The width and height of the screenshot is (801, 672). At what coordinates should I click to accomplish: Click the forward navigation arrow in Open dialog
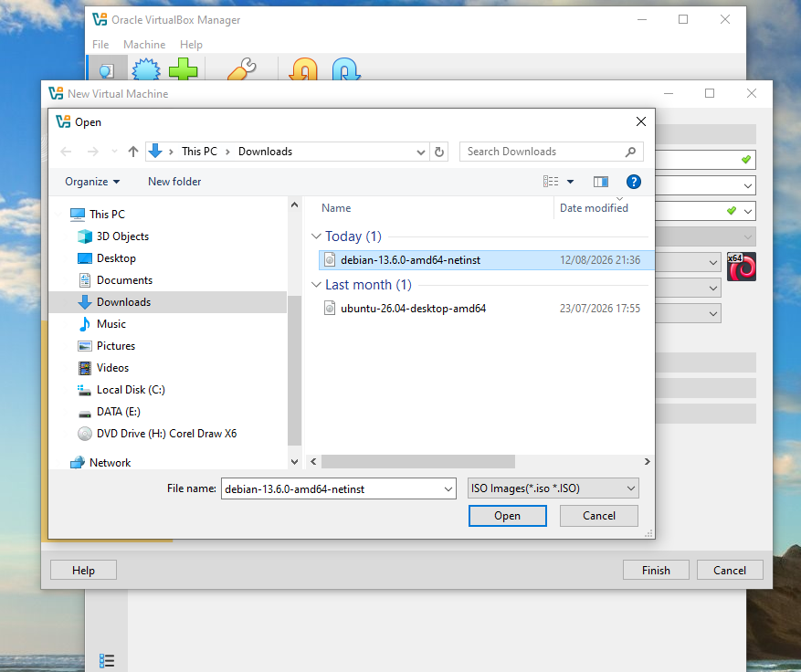[x=92, y=152]
